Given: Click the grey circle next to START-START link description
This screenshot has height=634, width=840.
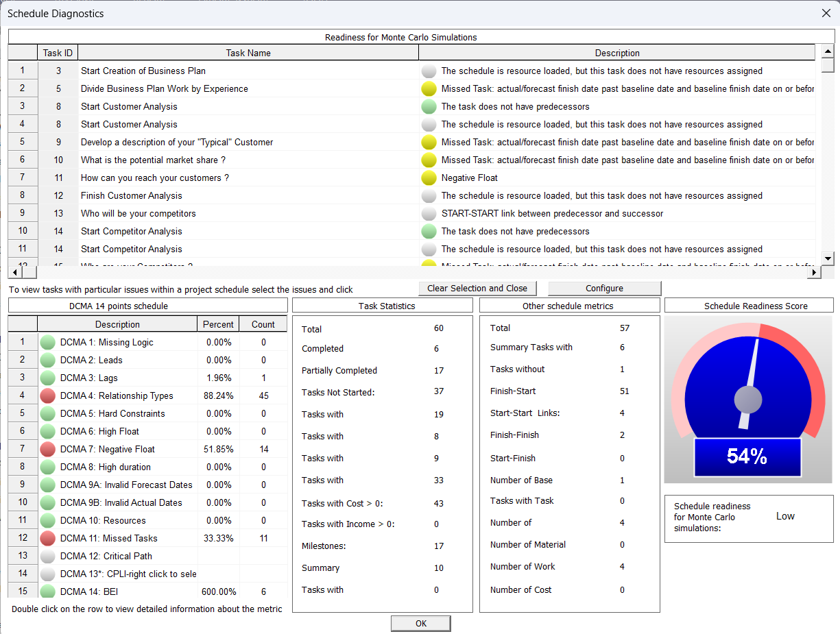Looking at the screenshot, I should coord(429,213).
